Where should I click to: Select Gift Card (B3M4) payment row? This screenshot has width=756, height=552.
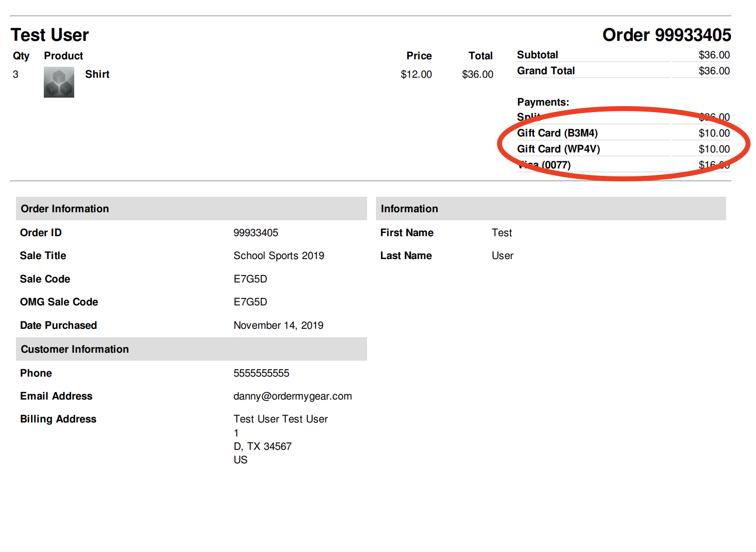(624, 133)
